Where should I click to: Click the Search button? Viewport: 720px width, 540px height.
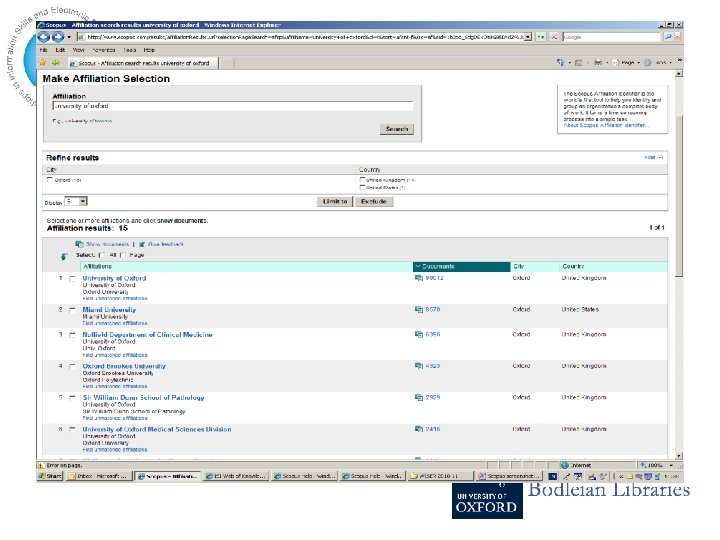397,129
